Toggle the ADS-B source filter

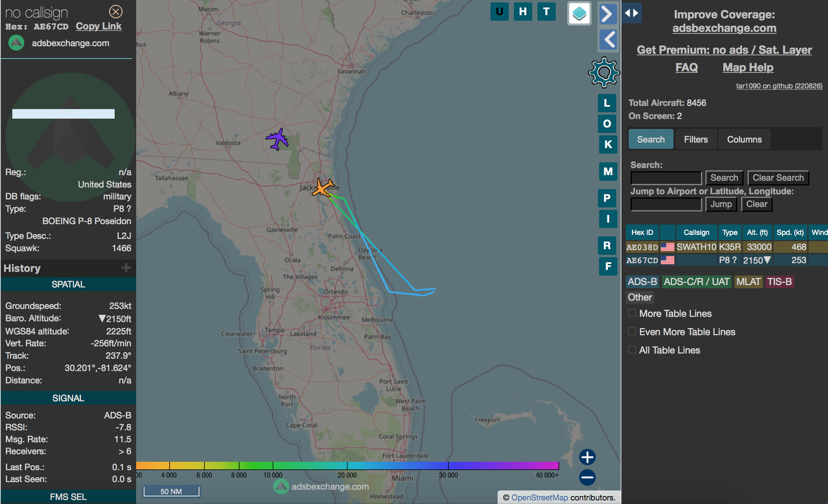[642, 282]
